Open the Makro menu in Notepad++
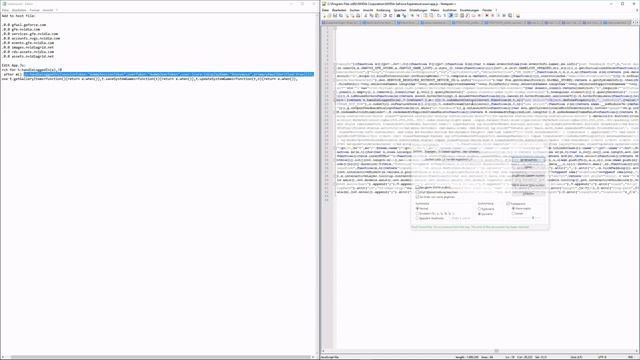The height and width of the screenshot is (360, 640). click(x=435, y=10)
